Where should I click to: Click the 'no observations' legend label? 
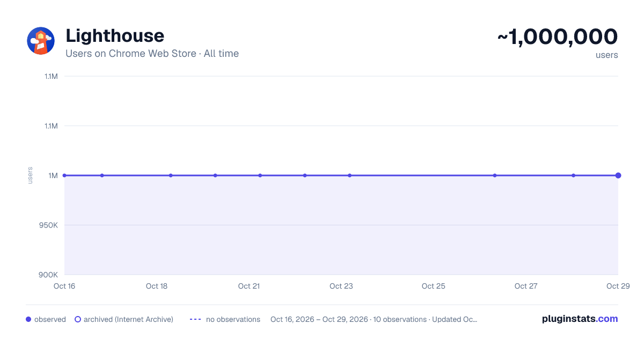click(x=233, y=319)
